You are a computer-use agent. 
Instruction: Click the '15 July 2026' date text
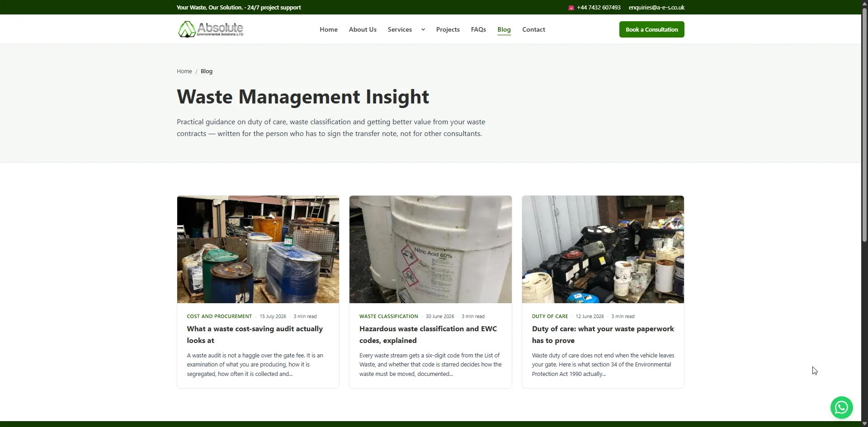273,317
